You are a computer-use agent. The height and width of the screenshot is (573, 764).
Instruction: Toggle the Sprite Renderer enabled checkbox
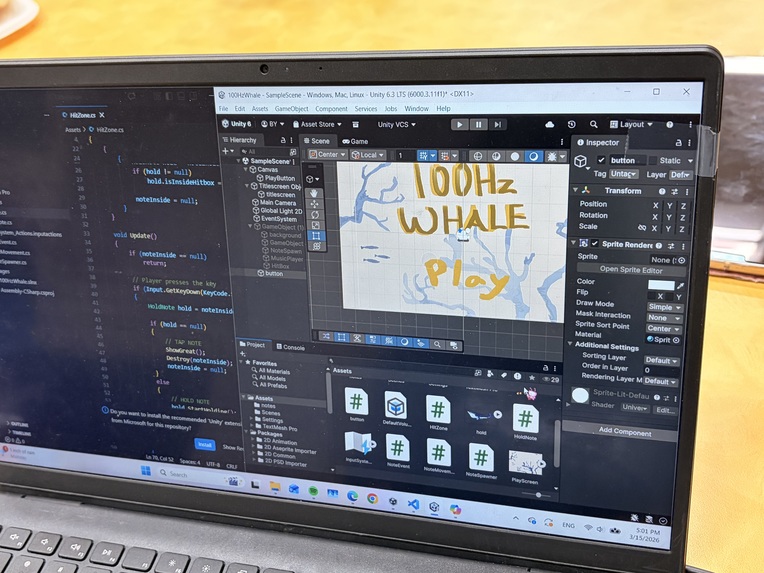594,244
